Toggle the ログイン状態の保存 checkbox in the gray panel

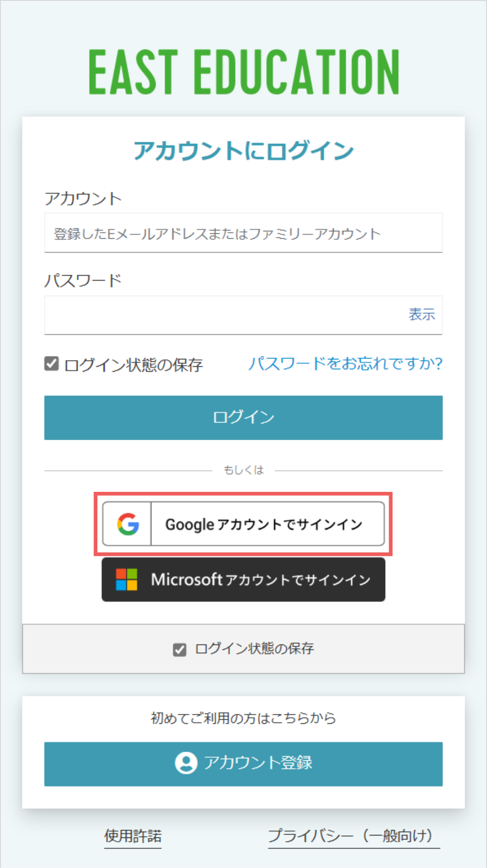tap(180, 649)
